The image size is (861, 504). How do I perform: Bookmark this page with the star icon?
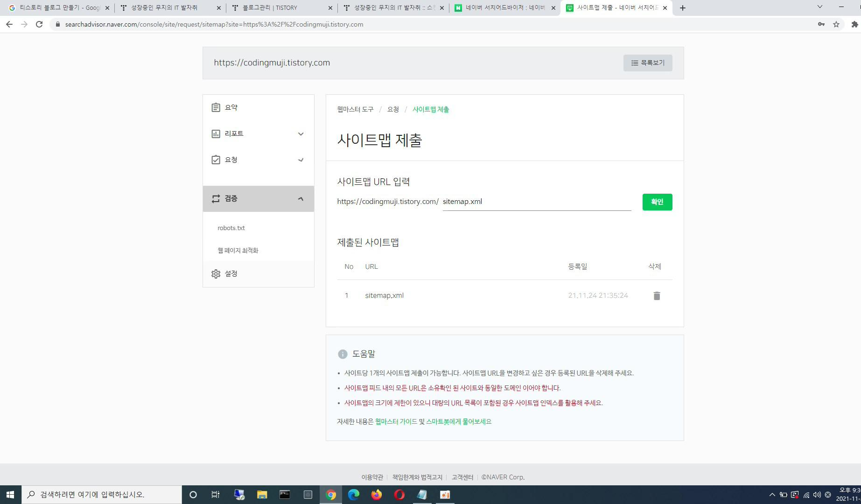[x=836, y=24]
